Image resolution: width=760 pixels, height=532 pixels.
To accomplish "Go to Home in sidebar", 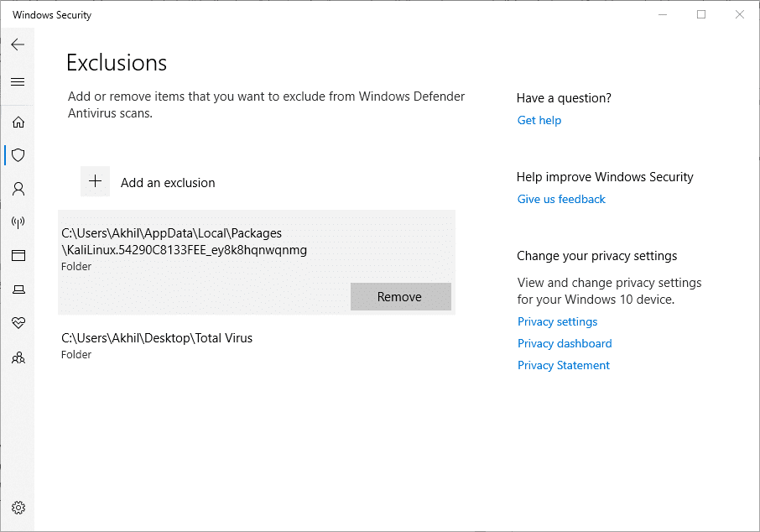I will [x=18, y=123].
